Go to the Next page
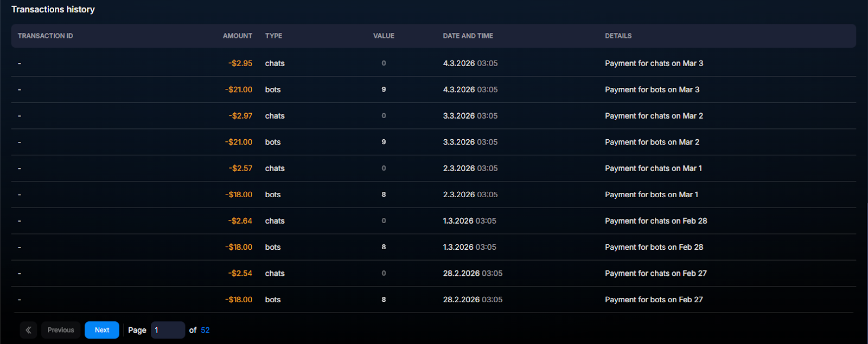868x344 pixels. (102, 330)
